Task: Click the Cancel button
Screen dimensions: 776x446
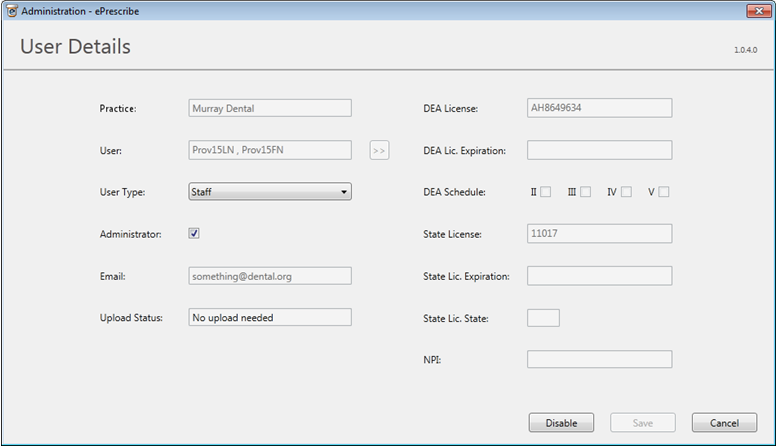Action: pos(723,423)
